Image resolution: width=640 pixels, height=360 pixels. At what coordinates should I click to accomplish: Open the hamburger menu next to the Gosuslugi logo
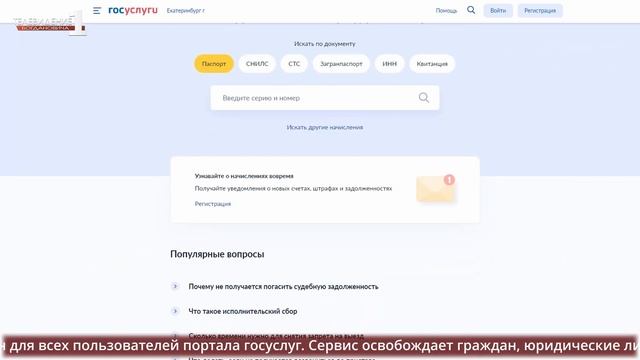pos(97,11)
